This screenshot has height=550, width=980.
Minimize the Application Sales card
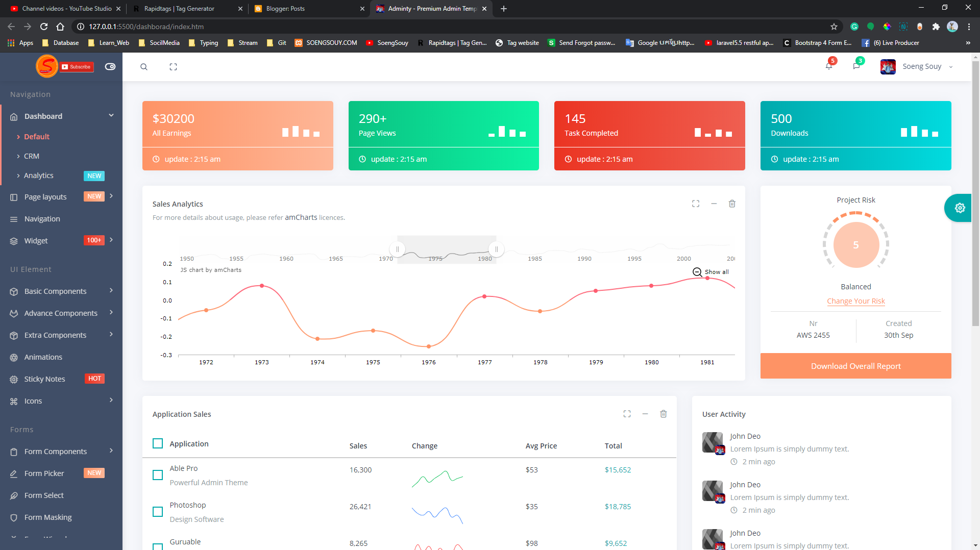645,414
